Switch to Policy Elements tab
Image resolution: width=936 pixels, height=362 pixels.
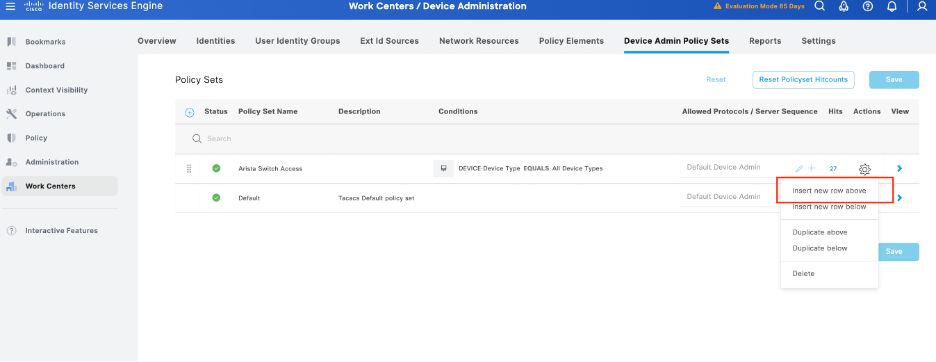click(x=571, y=41)
